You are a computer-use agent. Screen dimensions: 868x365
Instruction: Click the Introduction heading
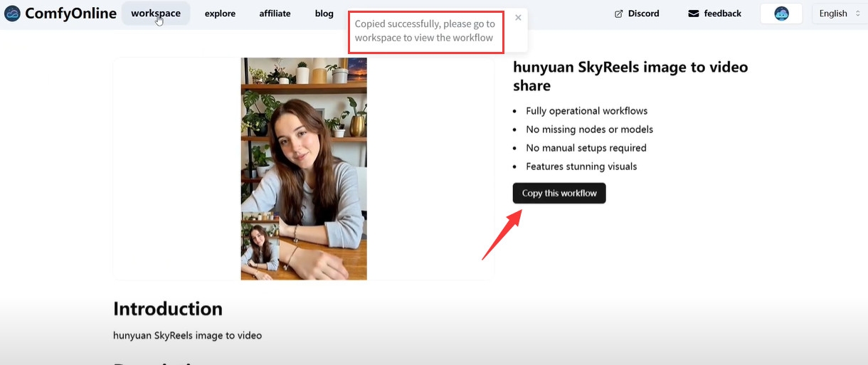click(x=168, y=309)
